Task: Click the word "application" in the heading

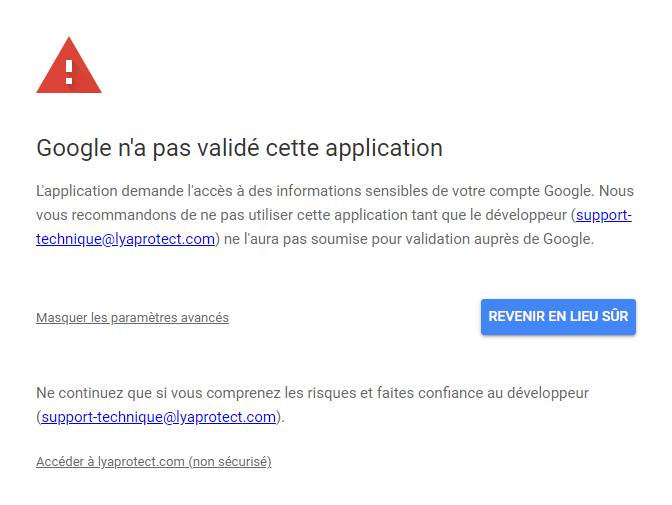Action: 386,148
